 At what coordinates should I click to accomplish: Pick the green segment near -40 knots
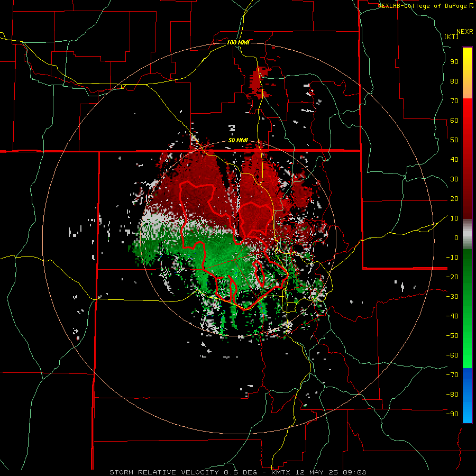point(467,316)
